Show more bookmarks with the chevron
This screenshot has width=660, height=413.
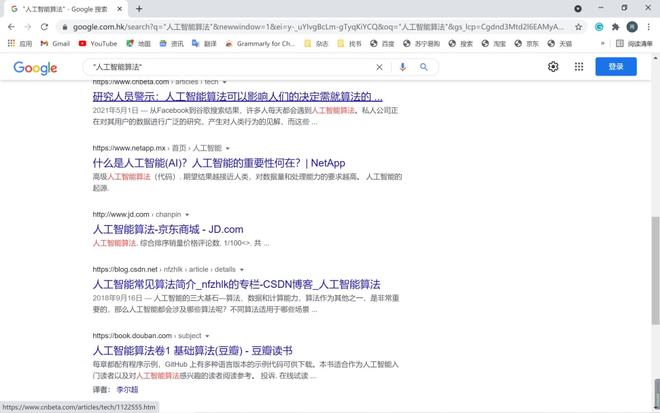pos(602,43)
